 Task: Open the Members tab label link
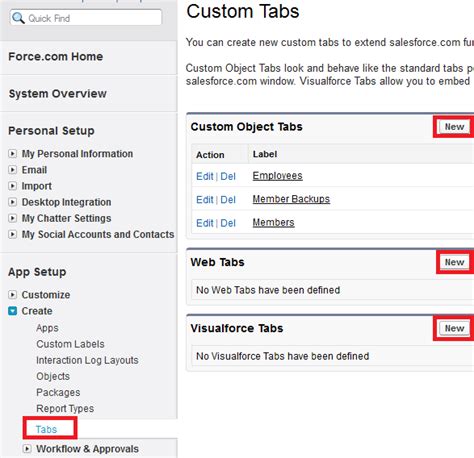pyautogui.click(x=273, y=222)
